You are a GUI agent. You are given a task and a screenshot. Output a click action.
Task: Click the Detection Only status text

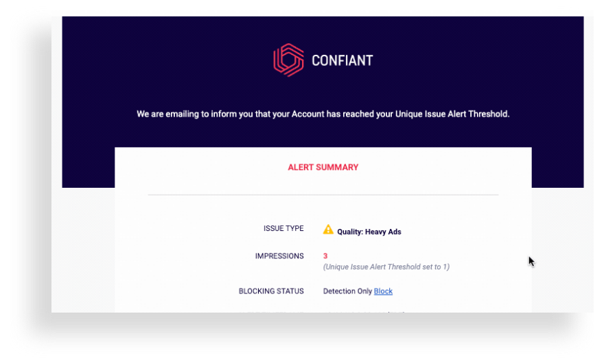click(x=347, y=291)
